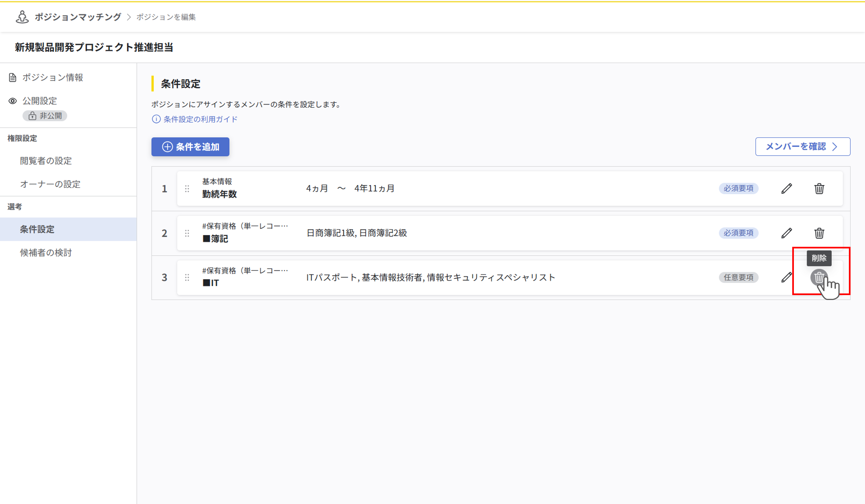The image size is (865, 504).
Task: Open ポジションマッチング breadcrumb link
Action: [x=78, y=17]
